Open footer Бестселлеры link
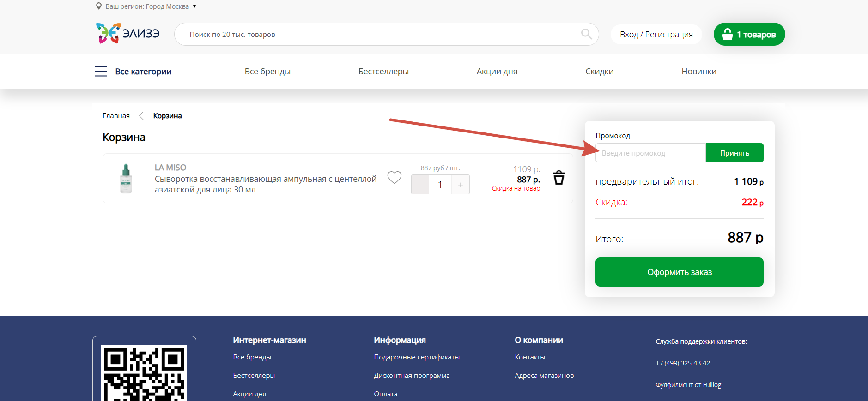Viewport: 868px width, 401px height. pos(254,376)
